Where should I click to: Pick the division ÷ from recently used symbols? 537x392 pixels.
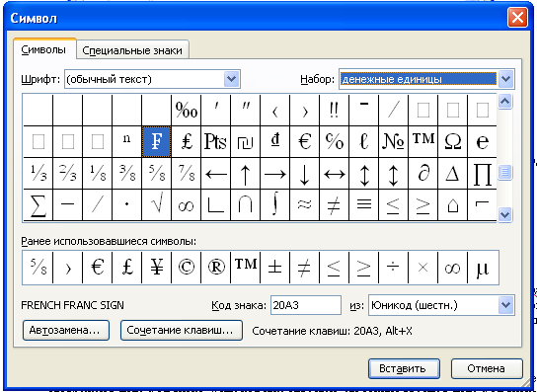coord(393,268)
